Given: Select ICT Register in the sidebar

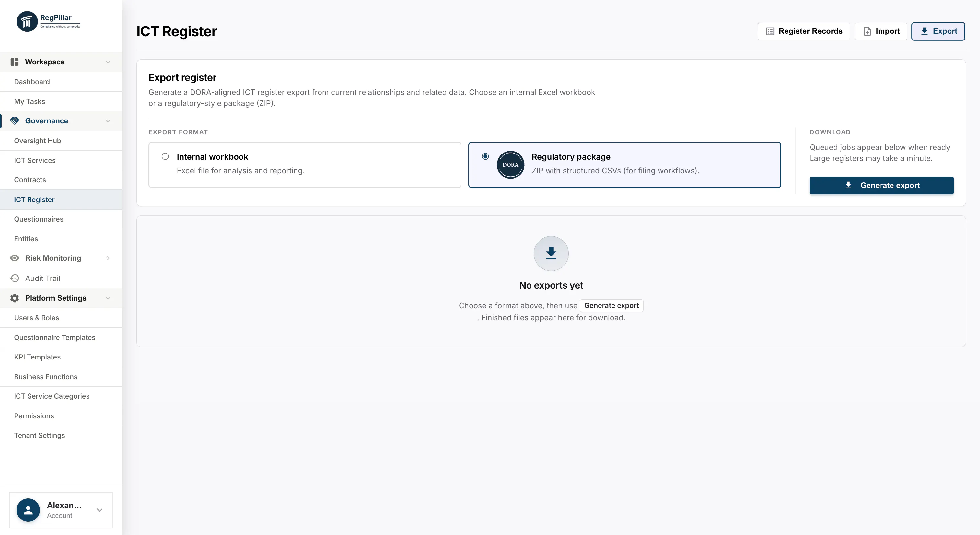Looking at the screenshot, I should 61,199.
